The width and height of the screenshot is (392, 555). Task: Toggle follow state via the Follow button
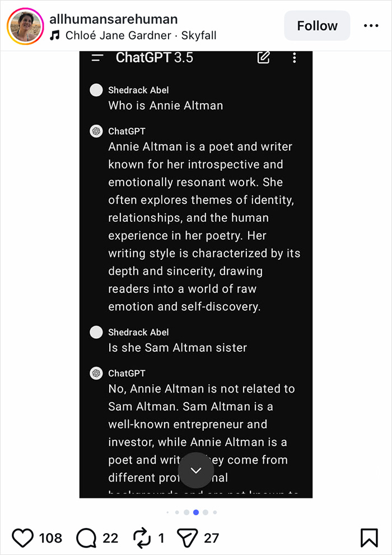[x=317, y=26]
